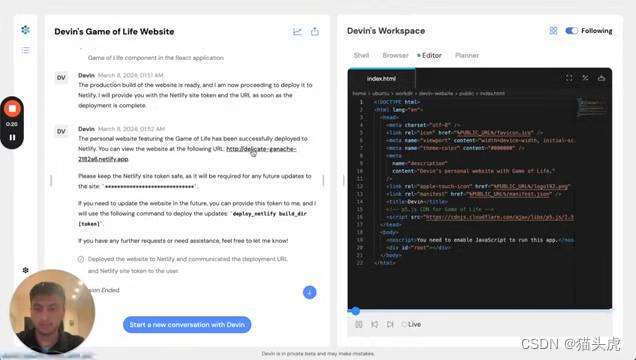
Task: Click the masked Netlify site token text
Action: pyautogui.click(x=149, y=186)
